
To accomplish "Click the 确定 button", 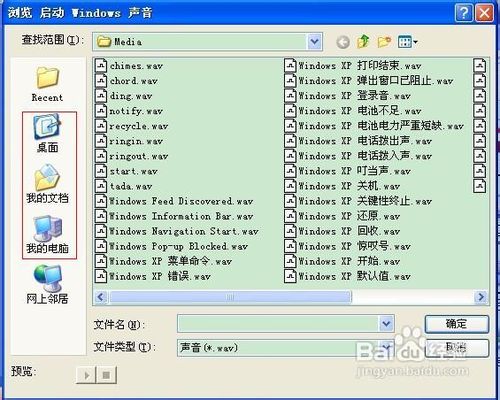I will 457,324.
